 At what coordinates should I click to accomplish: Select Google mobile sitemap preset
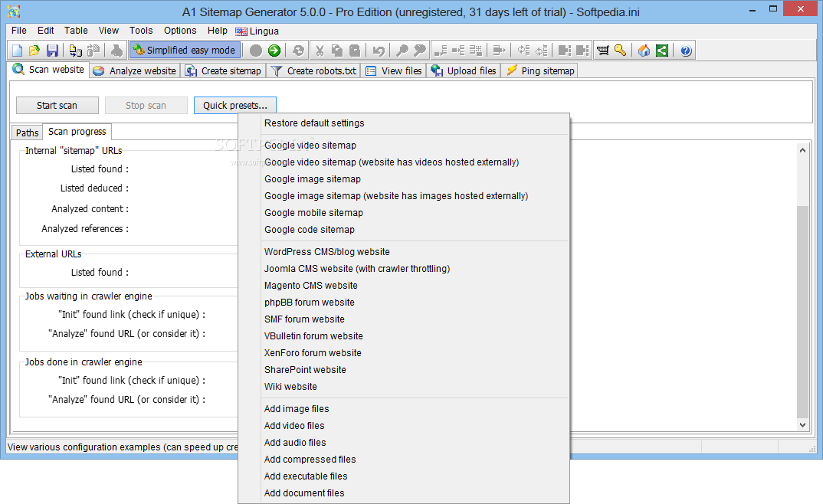[313, 212]
